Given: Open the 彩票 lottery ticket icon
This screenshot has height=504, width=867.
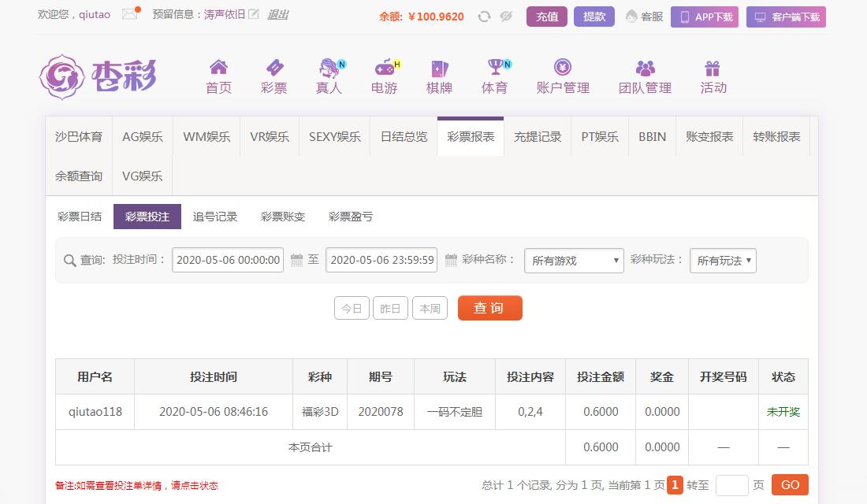Looking at the screenshot, I should pos(273,68).
